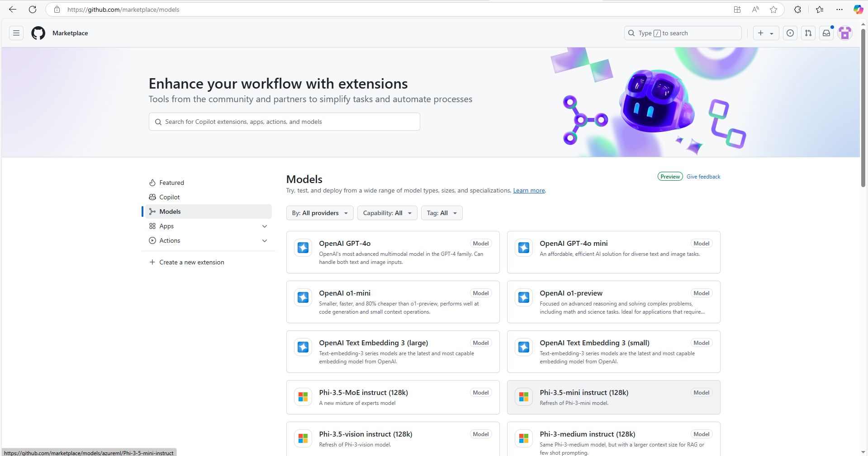Open the notifications inbox icon
The width and height of the screenshot is (868, 456).
[826, 33]
